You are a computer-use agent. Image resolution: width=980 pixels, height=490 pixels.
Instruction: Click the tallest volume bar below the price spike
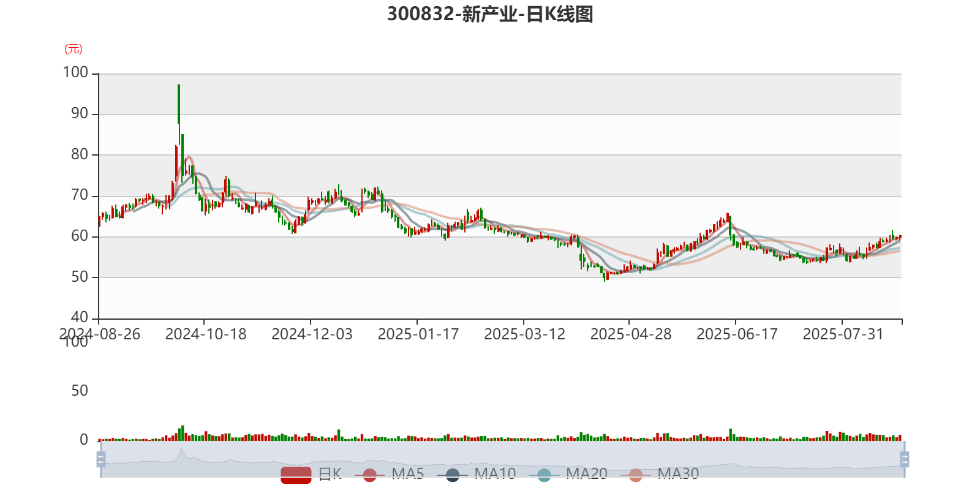click(x=183, y=433)
